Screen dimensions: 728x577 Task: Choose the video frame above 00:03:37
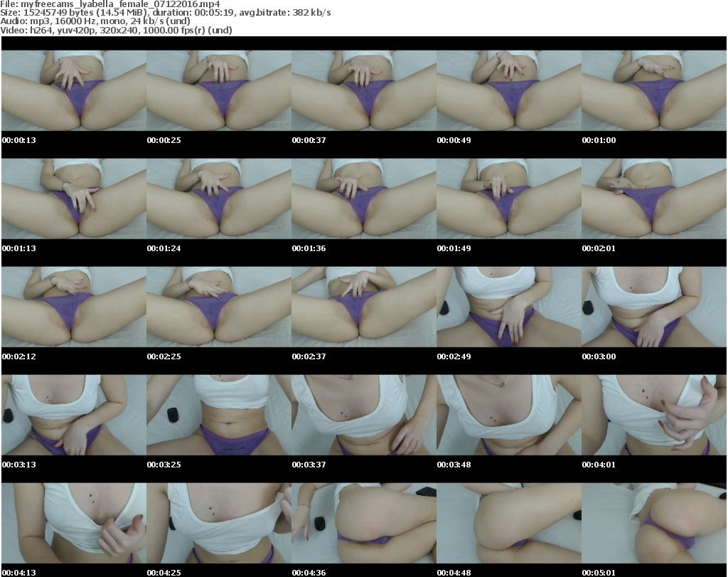click(364, 415)
